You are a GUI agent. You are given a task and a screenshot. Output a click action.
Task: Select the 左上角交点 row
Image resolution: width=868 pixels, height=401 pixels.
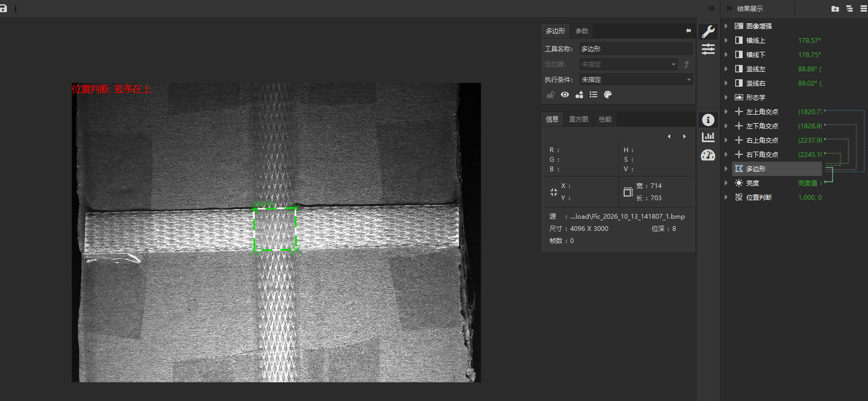coord(777,111)
